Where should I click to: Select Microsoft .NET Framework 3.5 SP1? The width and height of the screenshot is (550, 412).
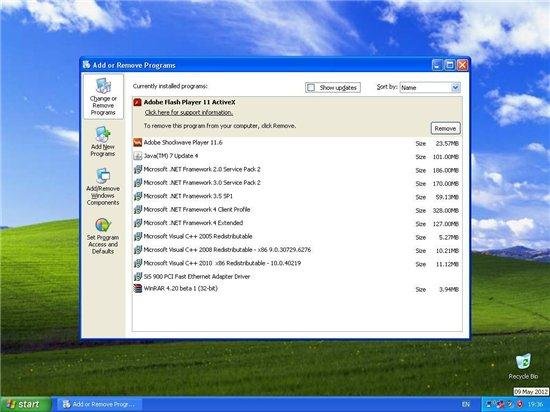click(x=297, y=196)
